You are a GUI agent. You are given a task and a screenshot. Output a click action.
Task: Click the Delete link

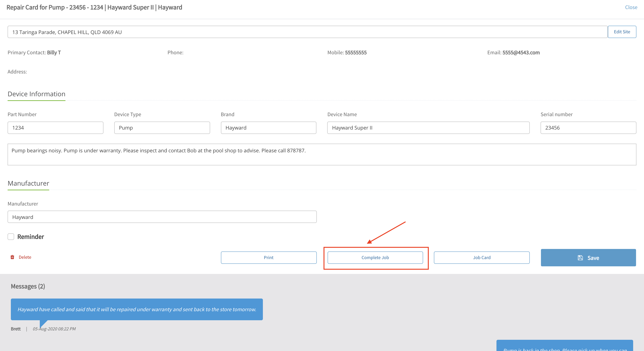tap(25, 257)
